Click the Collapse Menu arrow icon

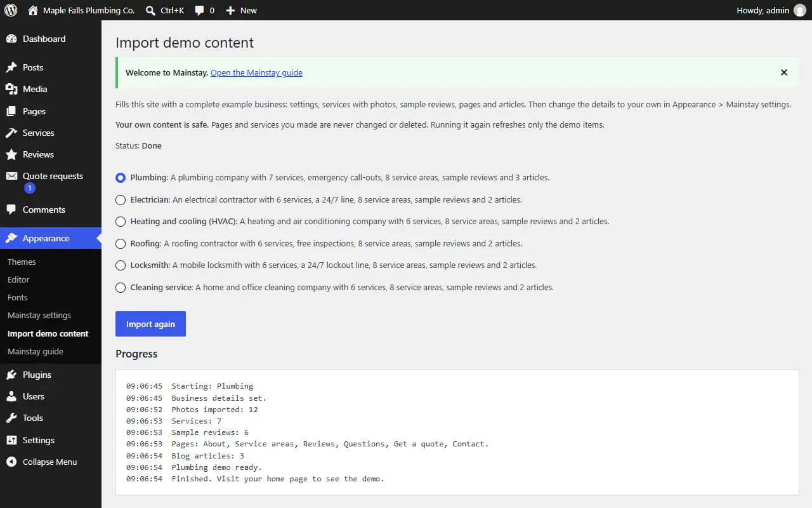pyautogui.click(x=11, y=462)
